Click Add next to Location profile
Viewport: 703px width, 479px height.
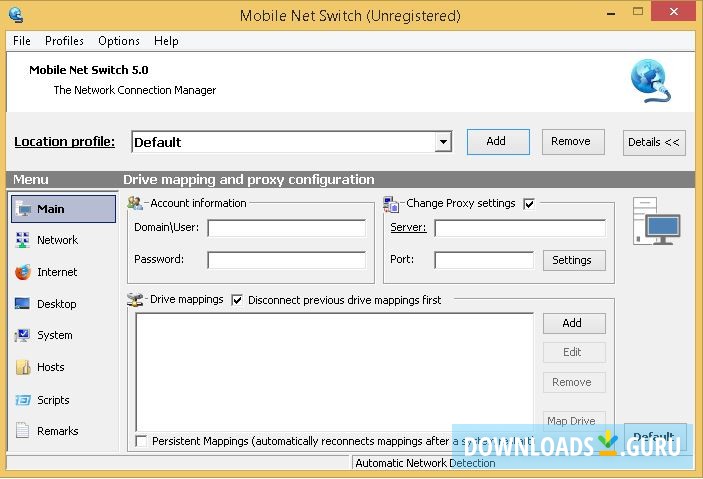(498, 142)
